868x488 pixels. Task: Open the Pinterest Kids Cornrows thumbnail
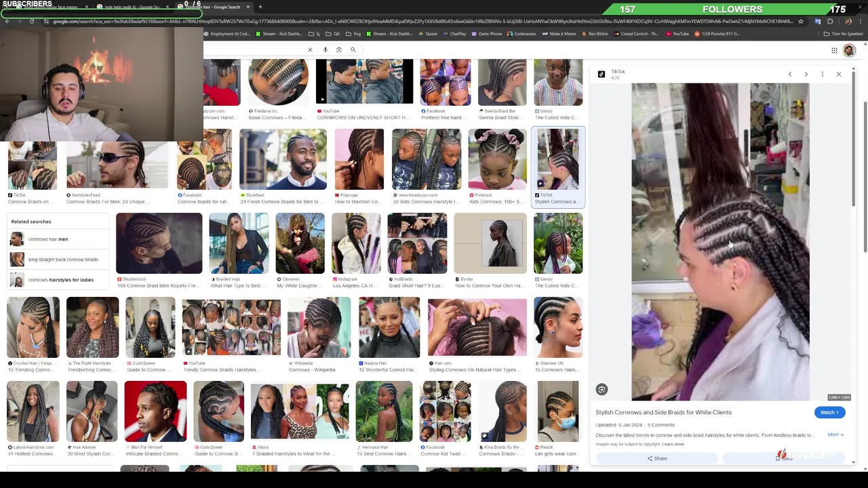(x=497, y=159)
